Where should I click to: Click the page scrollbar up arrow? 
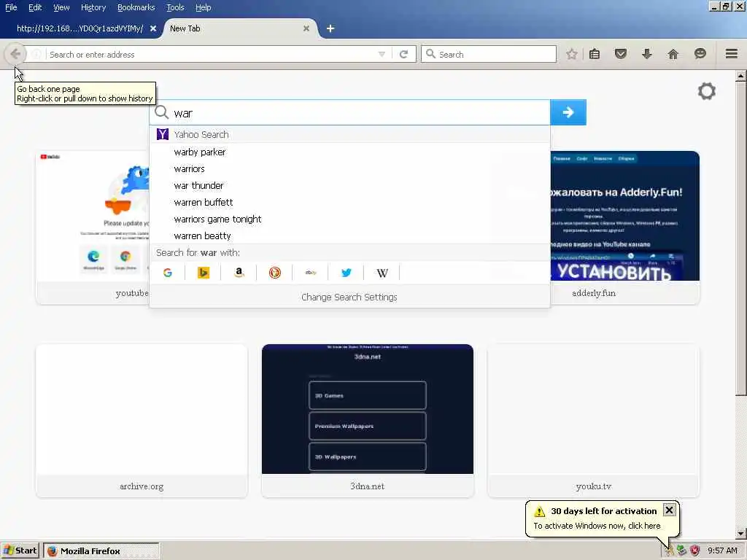click(x=741, y=76)
